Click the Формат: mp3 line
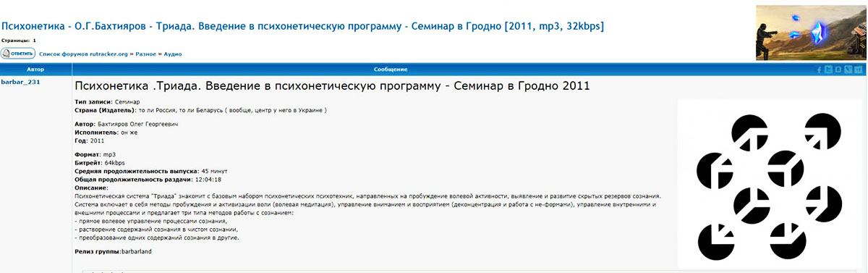Viewport: 868px width, 273px height. 95,155
